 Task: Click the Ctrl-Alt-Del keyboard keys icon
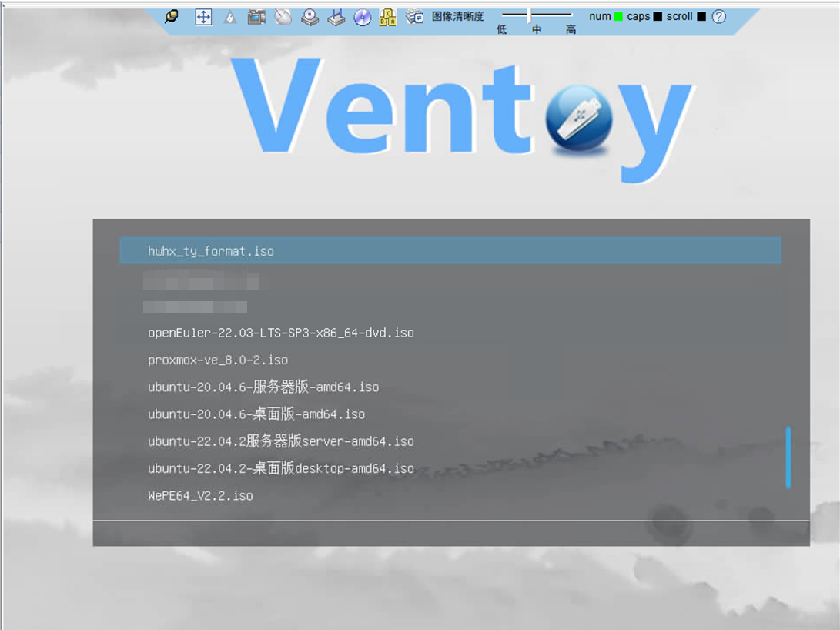tap(389, 17)
